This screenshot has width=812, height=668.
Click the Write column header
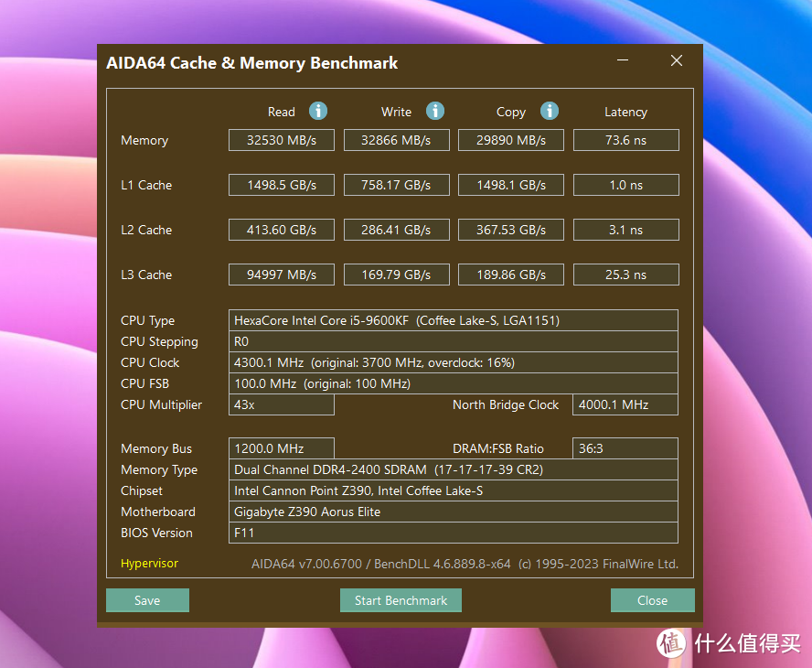(x=396, y=112)
